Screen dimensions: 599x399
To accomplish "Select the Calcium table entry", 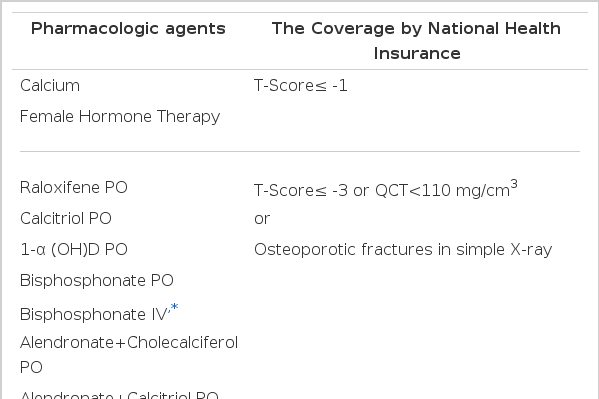I will (50, 86).
